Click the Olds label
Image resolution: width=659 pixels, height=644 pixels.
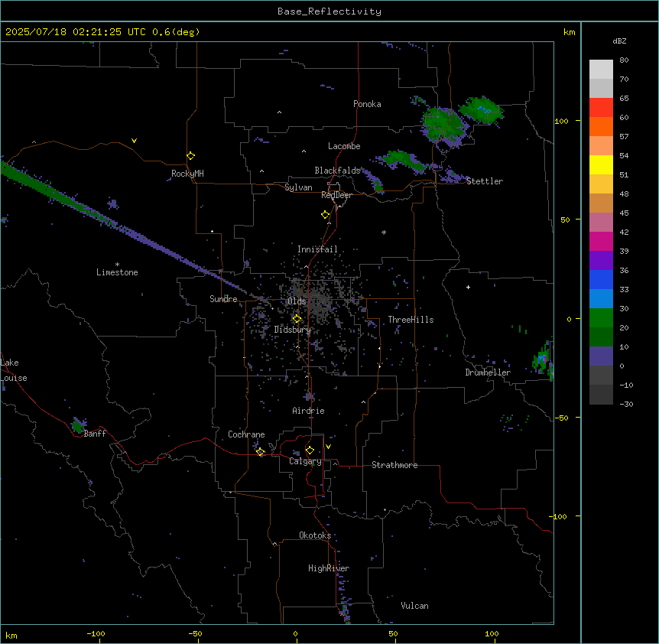tap(297, 301)
